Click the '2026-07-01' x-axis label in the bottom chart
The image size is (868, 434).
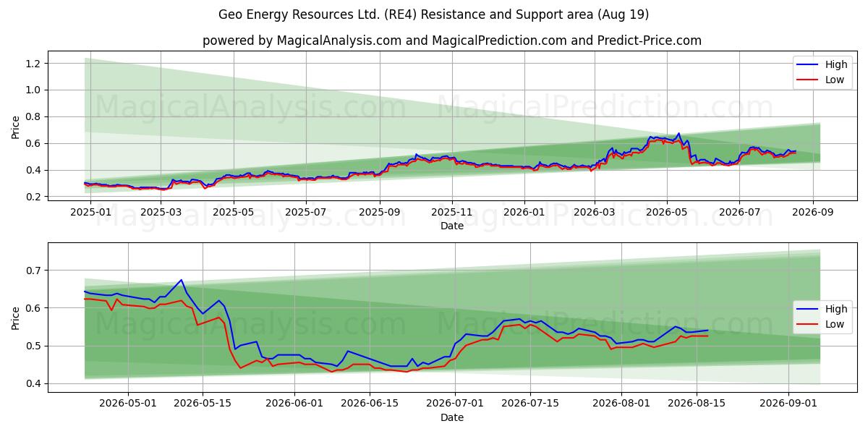pyautogui.click(x=455, y=405)
